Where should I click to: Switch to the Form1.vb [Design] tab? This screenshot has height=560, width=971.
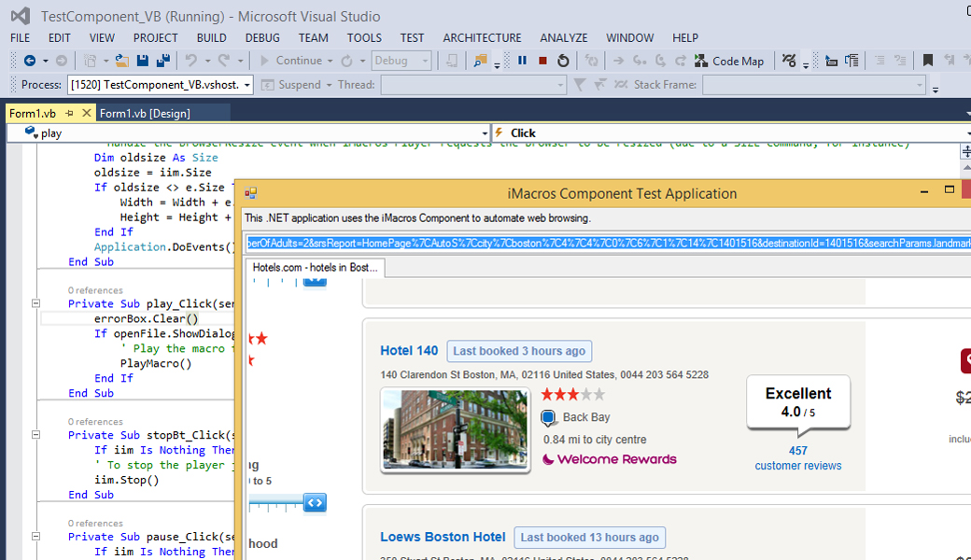[145, 113]
